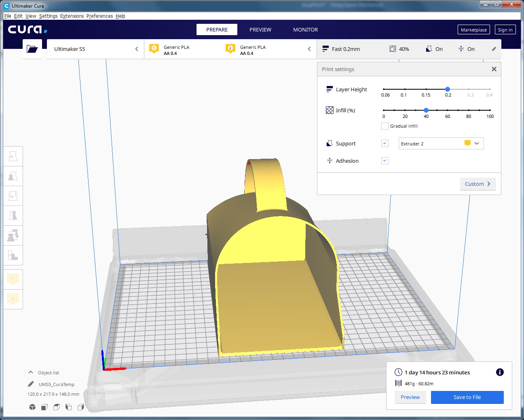Set Layer Height slider to 0.1
The height and width of the screenshot is (420, 524).
click(x=405, y=89)
